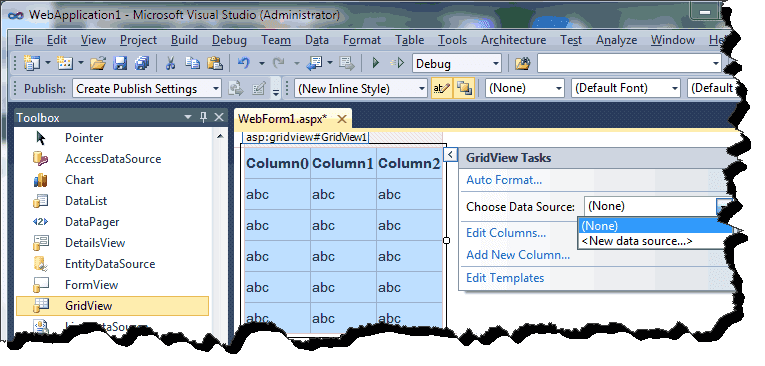765x366 pixels.
Task: Toggle the Style Application ab pencil icon
Action: (x=442, y=88)
